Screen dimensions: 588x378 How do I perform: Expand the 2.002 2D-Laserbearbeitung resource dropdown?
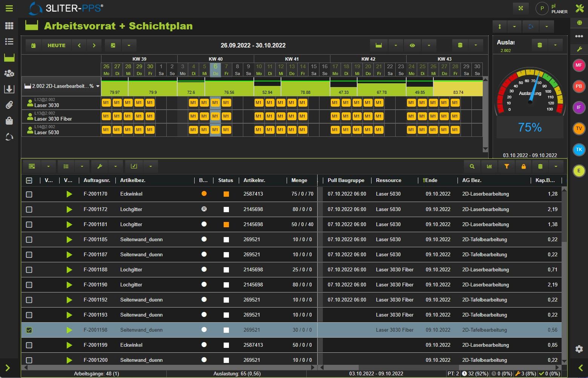pyautogui.click(x=98, y=86)
